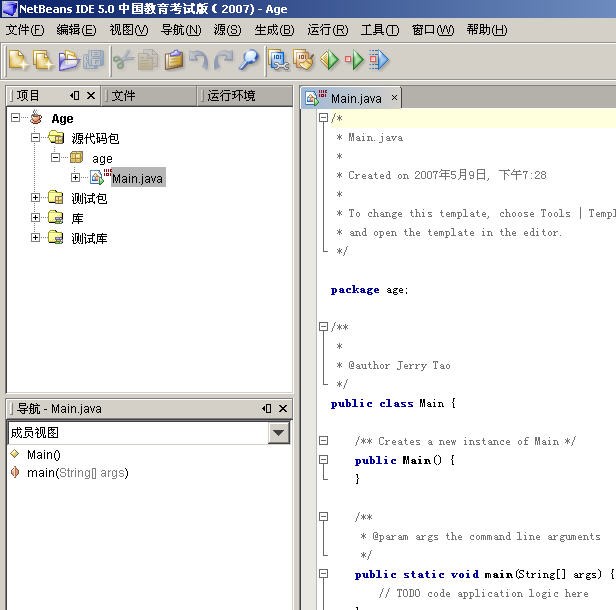
Task: Click the Open Project folder icon
Action: pos(68,60)
